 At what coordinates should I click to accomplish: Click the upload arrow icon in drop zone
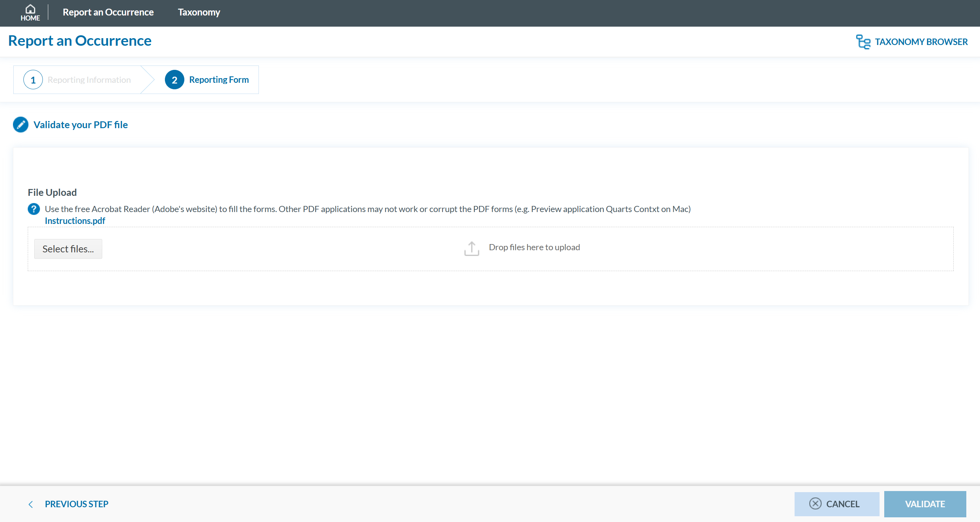(471, 248)
